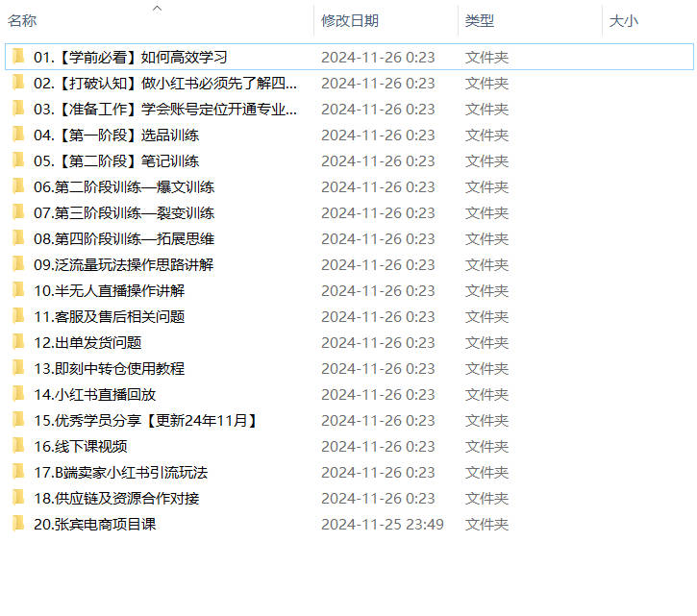Select folder name 20.张宾电商项目课
This screenshot has width=697, height=616.
(x=95, y=525)
